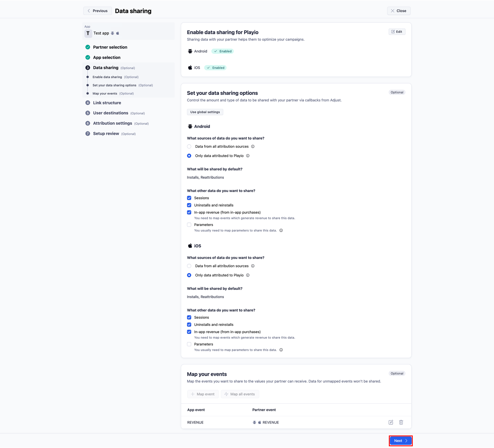Click info icon next to iOS Parameters hint

tap(281, 350)
